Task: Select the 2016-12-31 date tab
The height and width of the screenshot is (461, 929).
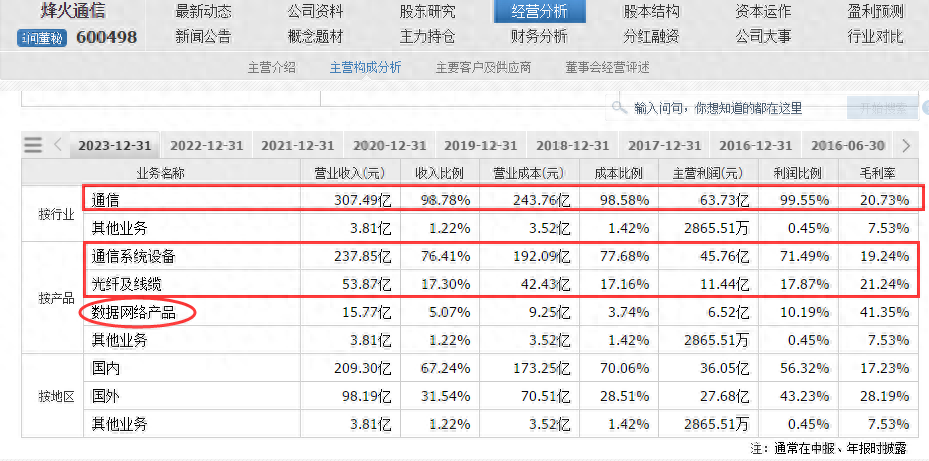Action: (x=756, y=145)
